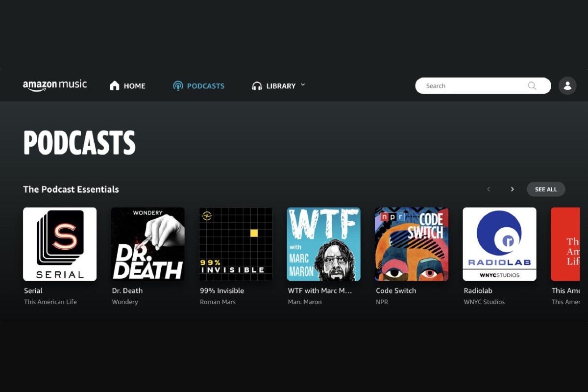The width and height of the screenshot is (588, 392).
Task: Go to the HOME tab
Action: [134, 86]
